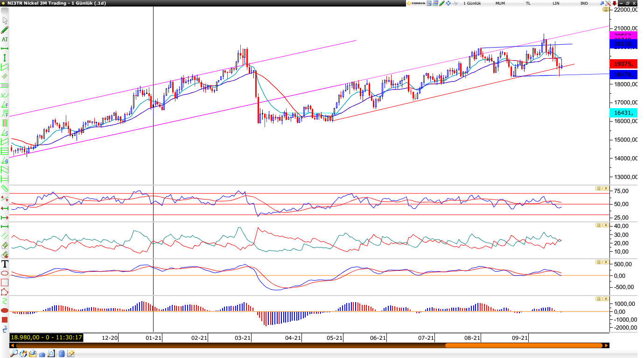644x358 pixels.
Task: Click the blue 20150 price label
Action: 623,44
